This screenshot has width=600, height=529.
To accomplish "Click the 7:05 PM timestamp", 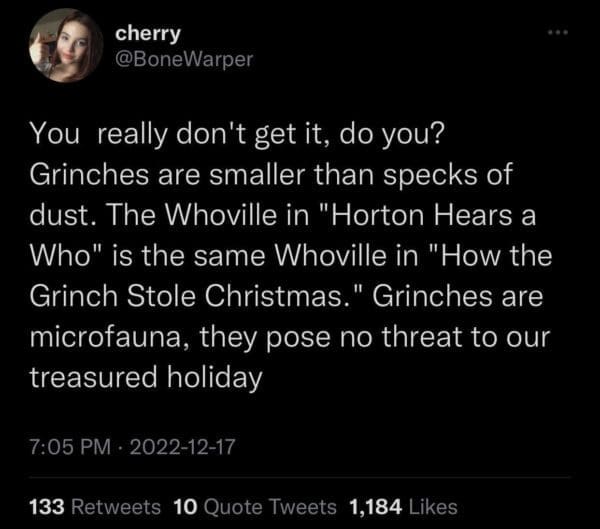I will (77, 439).
